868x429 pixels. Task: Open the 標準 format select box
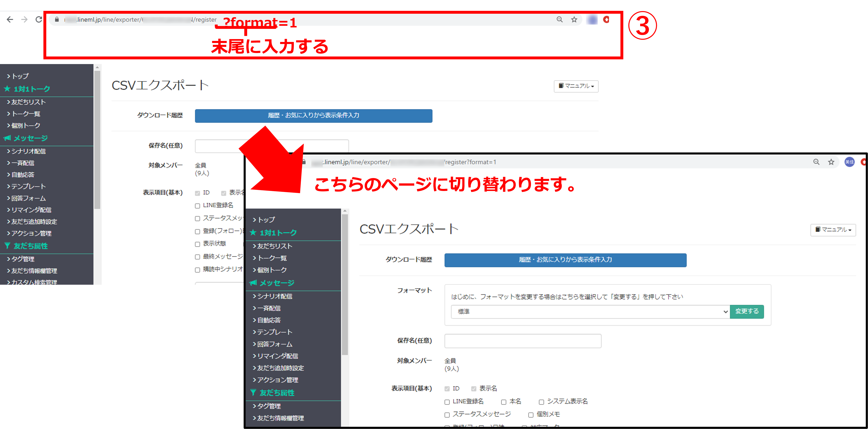point(590,312)
